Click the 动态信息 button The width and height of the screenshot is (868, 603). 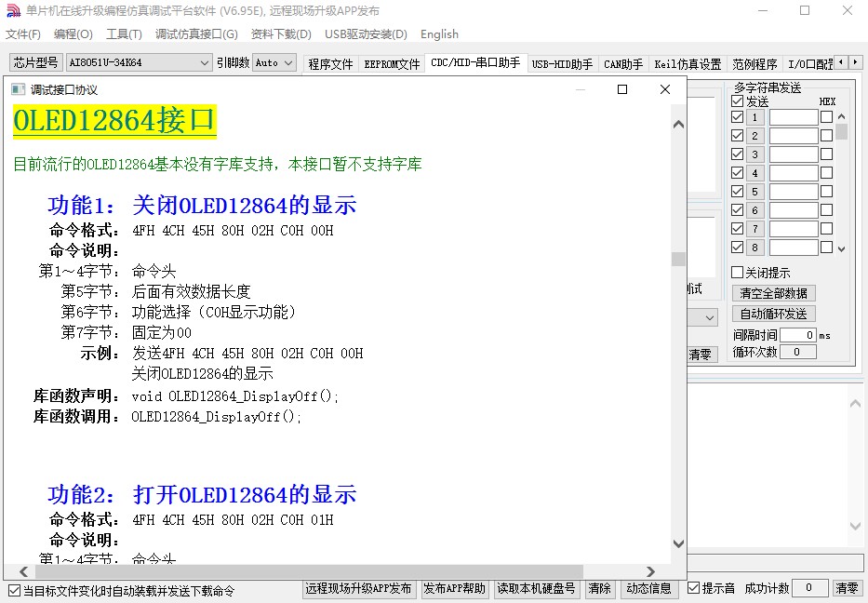pos(648,589)
